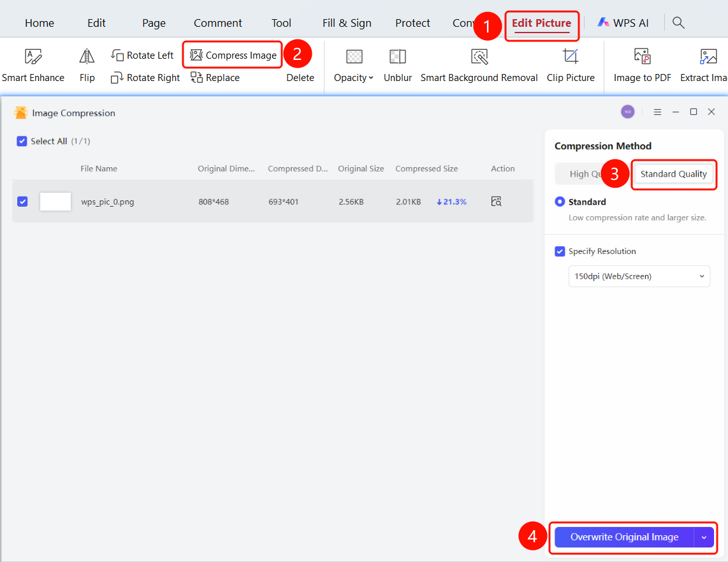Preview wps_pic_0.png via its Action icon
The width and height of the screenshot is (728, 562).
pos(497,202)
